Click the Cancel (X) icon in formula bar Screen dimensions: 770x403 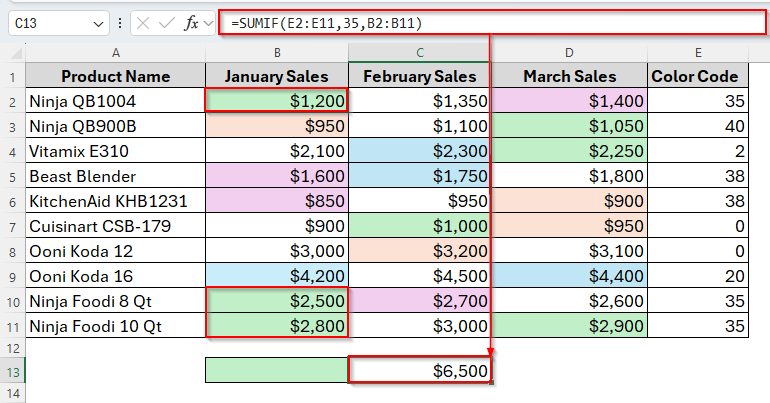pos(144,22)
